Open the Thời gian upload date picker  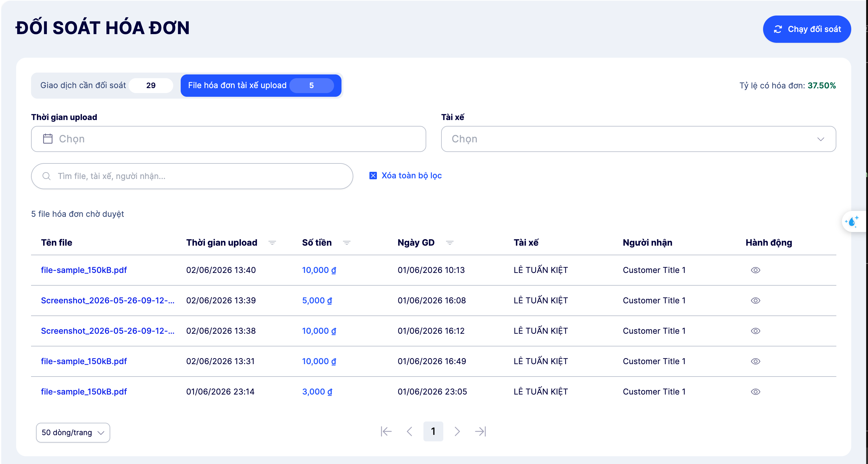coord(228,139)
